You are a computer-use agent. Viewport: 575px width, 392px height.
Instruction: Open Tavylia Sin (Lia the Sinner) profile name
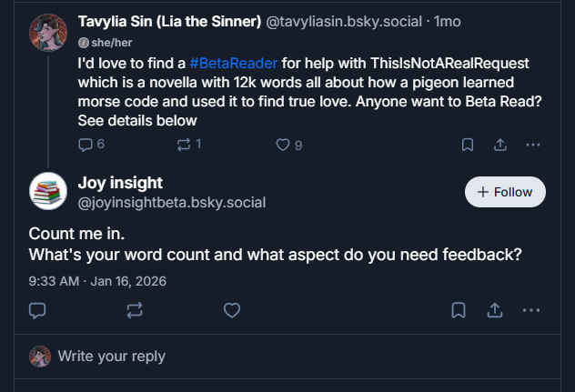(169, 20)
